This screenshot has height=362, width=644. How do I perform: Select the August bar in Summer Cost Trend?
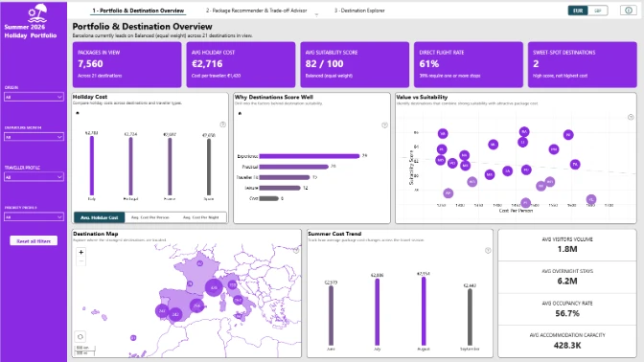(x=424, y=311)
